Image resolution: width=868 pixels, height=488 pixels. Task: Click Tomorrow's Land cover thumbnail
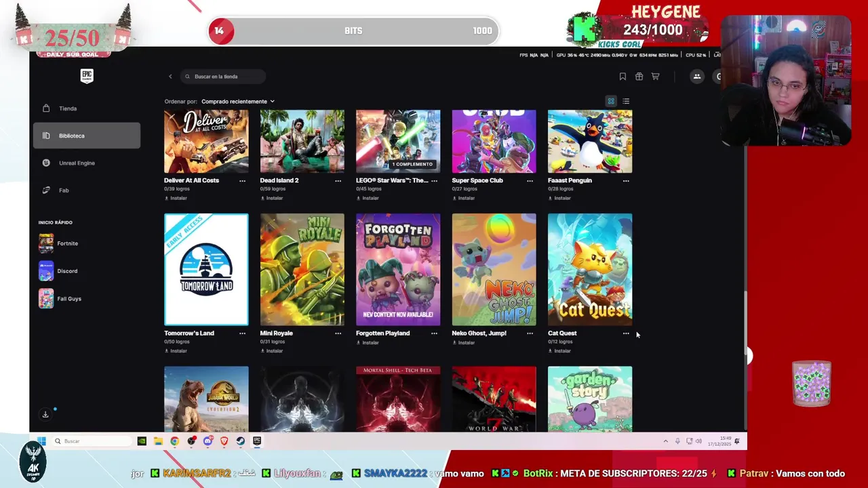206,270
